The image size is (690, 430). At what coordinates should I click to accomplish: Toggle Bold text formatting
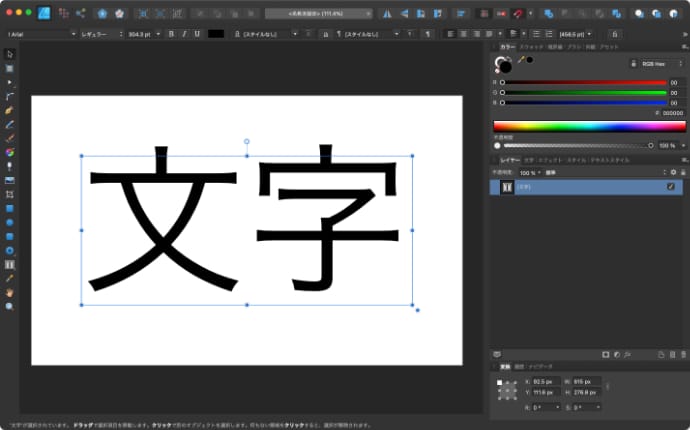[x=171, y=34]
